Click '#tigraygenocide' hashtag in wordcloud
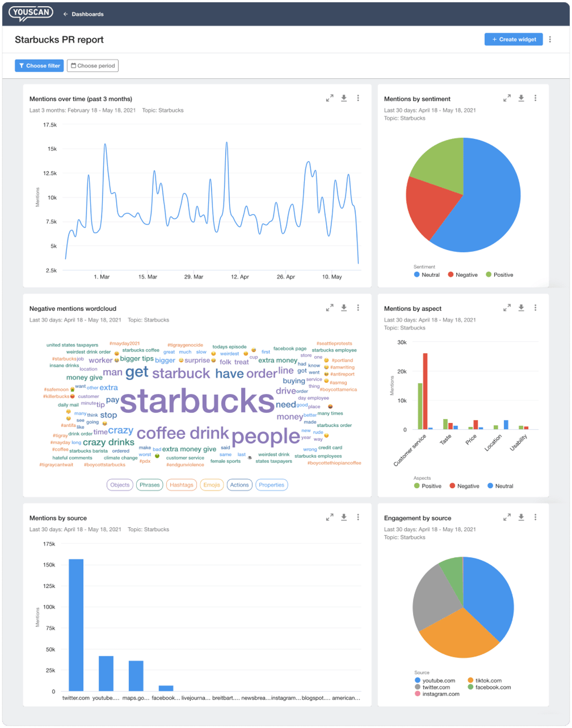 click(185, 345)
